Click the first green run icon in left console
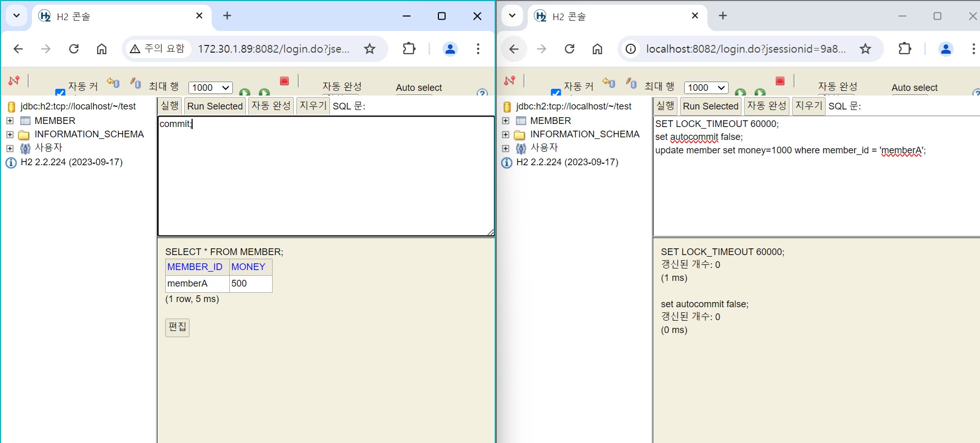 (x=245, y=92)
